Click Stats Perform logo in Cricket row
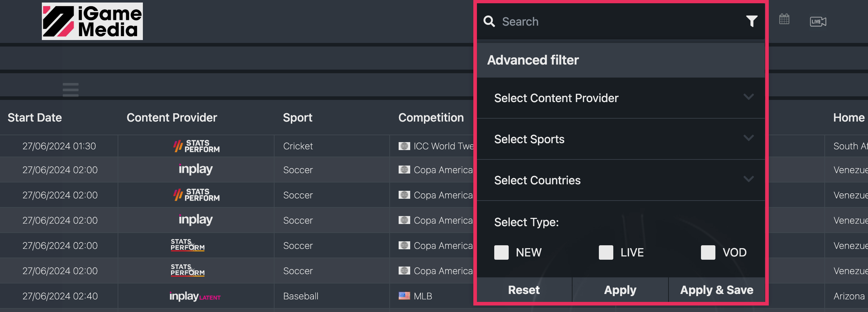 pos(196,146)
